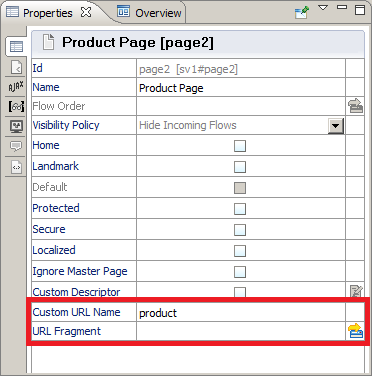372x376 pixels.
Task: Click the 'Protected' property label
Action: pos(56,208)
